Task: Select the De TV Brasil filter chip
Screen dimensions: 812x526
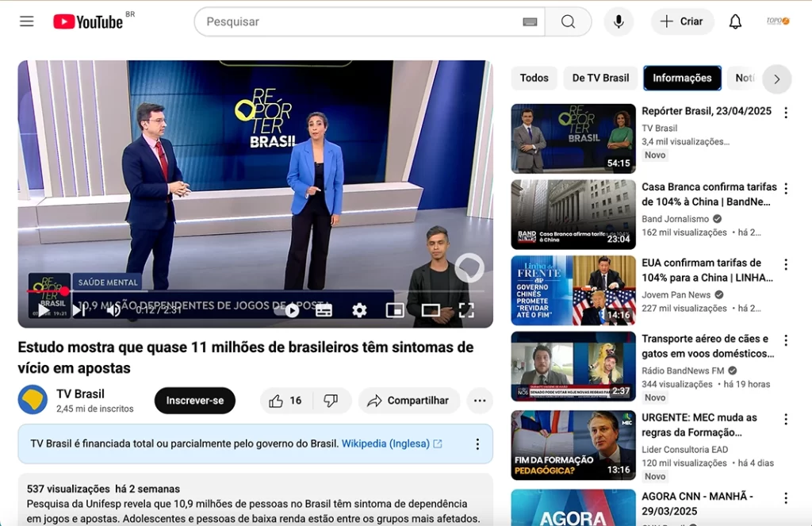Action: tap(600, 79)
